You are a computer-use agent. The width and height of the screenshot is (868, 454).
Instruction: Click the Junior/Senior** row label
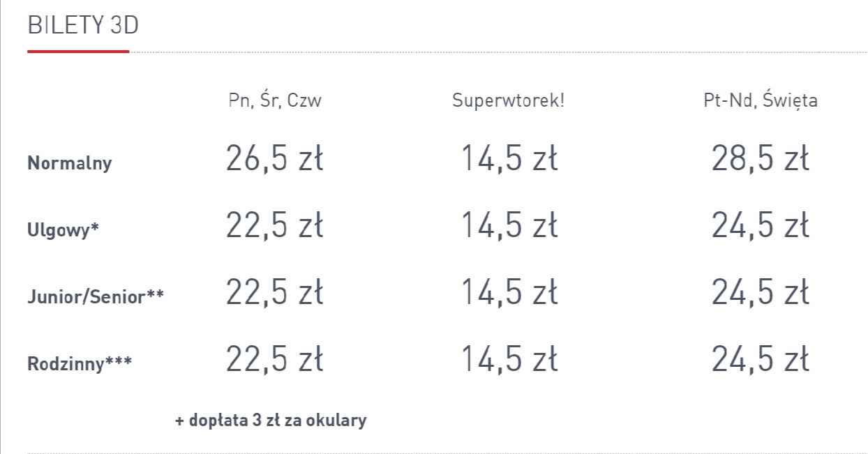point(96,296)
